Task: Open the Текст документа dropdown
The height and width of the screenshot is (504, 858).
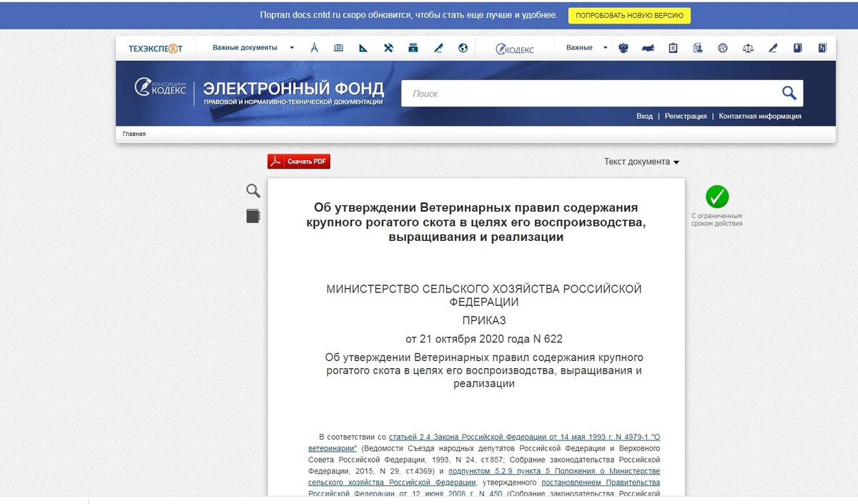Action: point(641,162)
